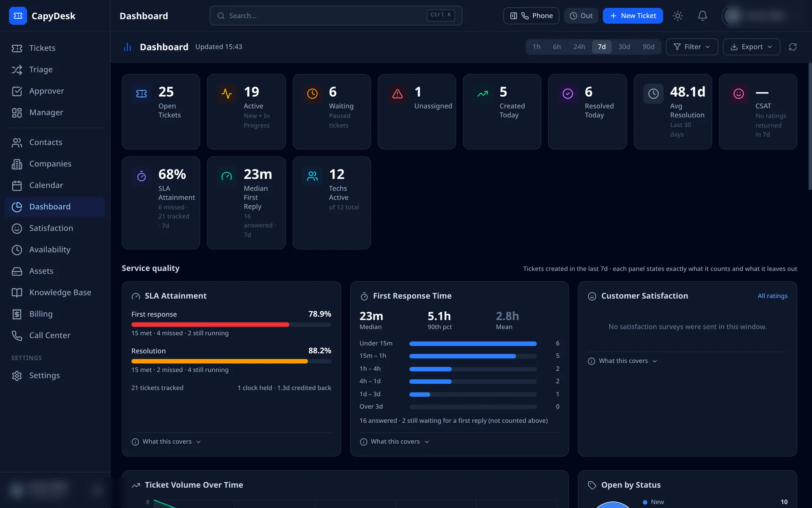Click the Waiting tickets clock icon
Screen dimensions: 812x508
coord(312,94)
